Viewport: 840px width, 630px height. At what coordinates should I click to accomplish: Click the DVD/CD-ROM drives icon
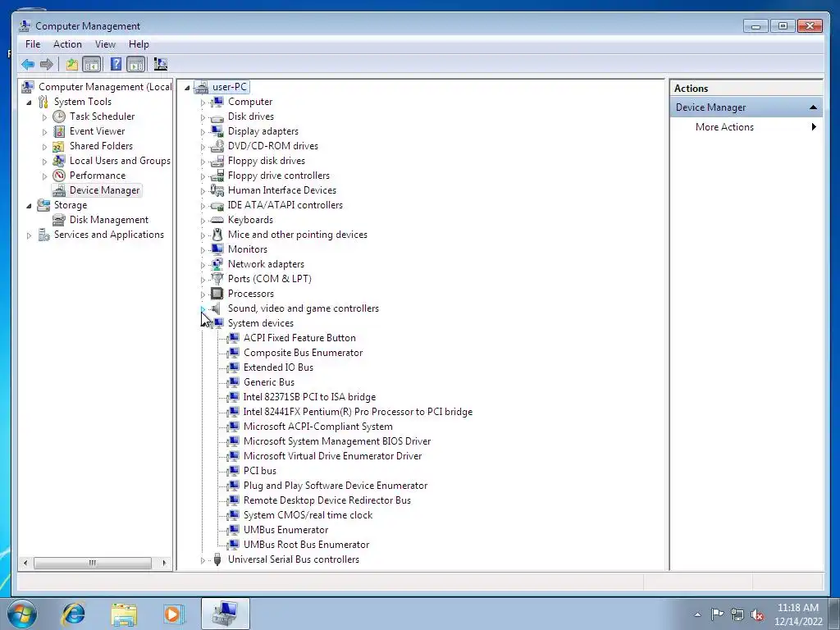pyautogui.click(x=217, y=146)
